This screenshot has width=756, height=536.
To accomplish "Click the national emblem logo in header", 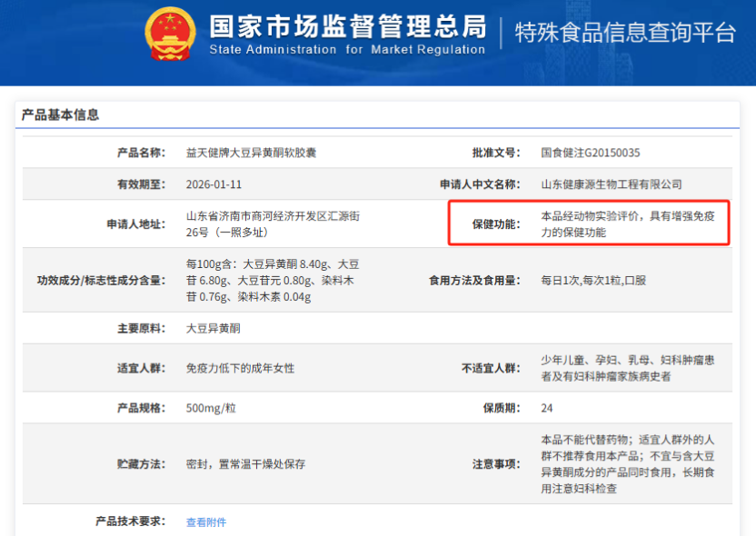I will (170, 34).
